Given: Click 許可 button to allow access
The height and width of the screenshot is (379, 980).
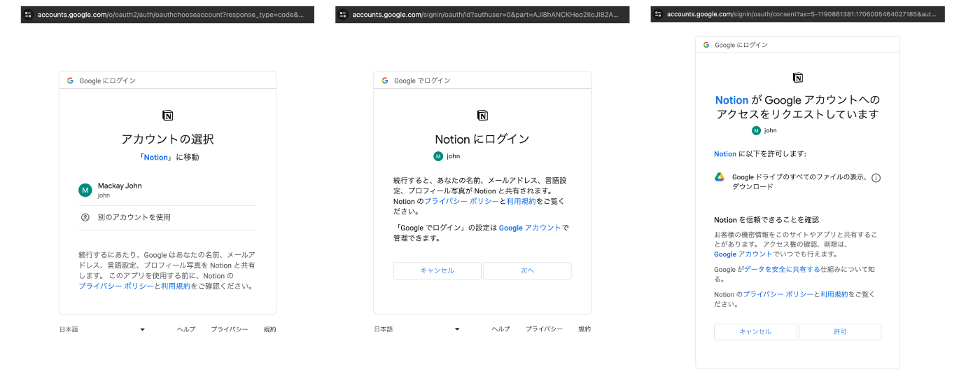Looking at the screenshot, I should click(840, 332).
